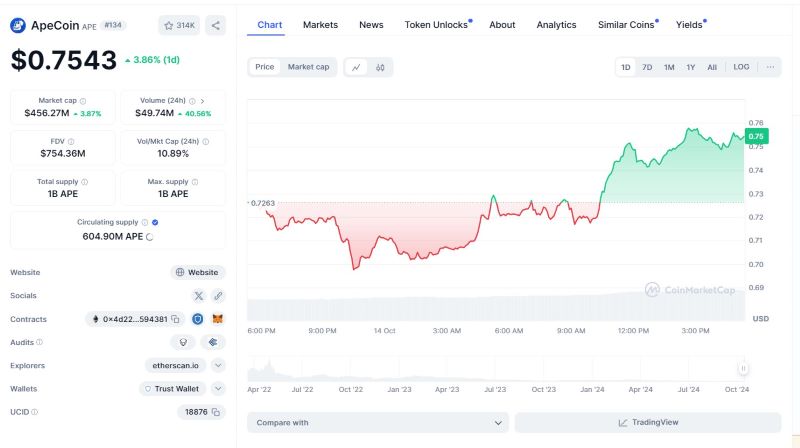The height and width of the screenshot is (448, 800).
Task: Click the 604.90M APE circulating supply
Action: click(113, 236)
